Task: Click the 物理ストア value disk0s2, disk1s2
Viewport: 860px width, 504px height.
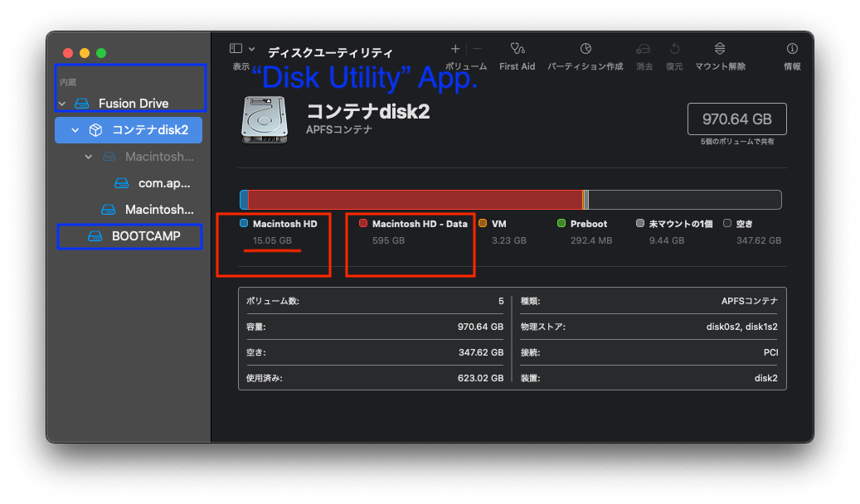Action: click(741, 327)
